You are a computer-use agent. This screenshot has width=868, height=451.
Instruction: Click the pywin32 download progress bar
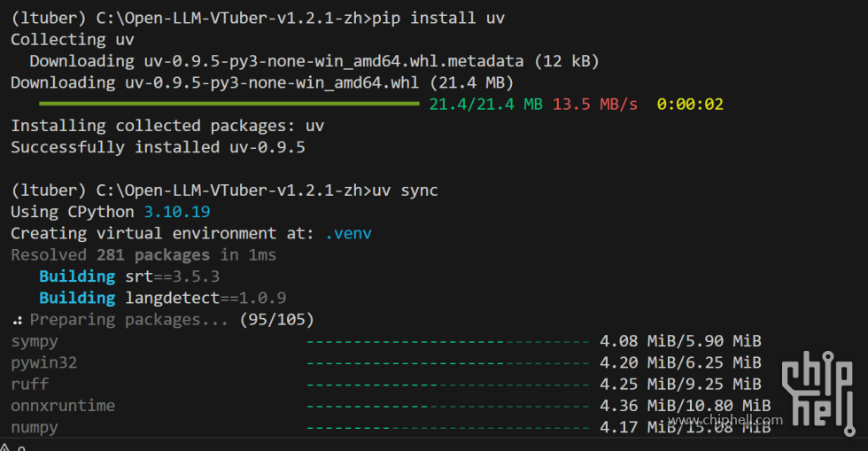pos(447,362)
